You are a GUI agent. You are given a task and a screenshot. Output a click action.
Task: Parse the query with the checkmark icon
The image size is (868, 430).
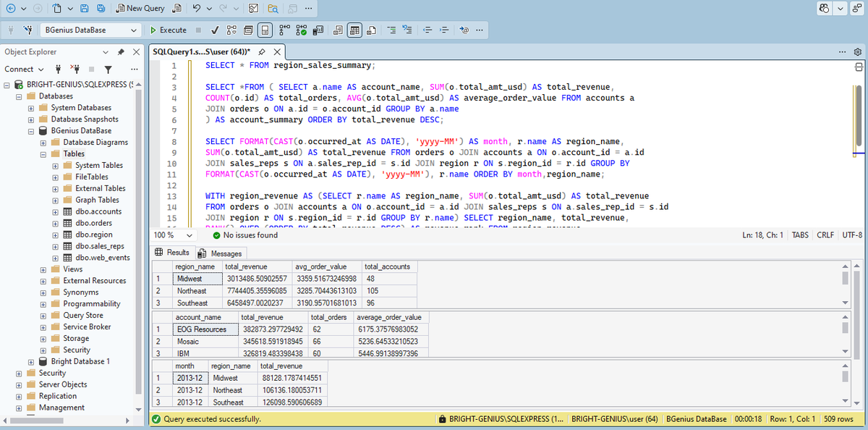coord(215,30)
